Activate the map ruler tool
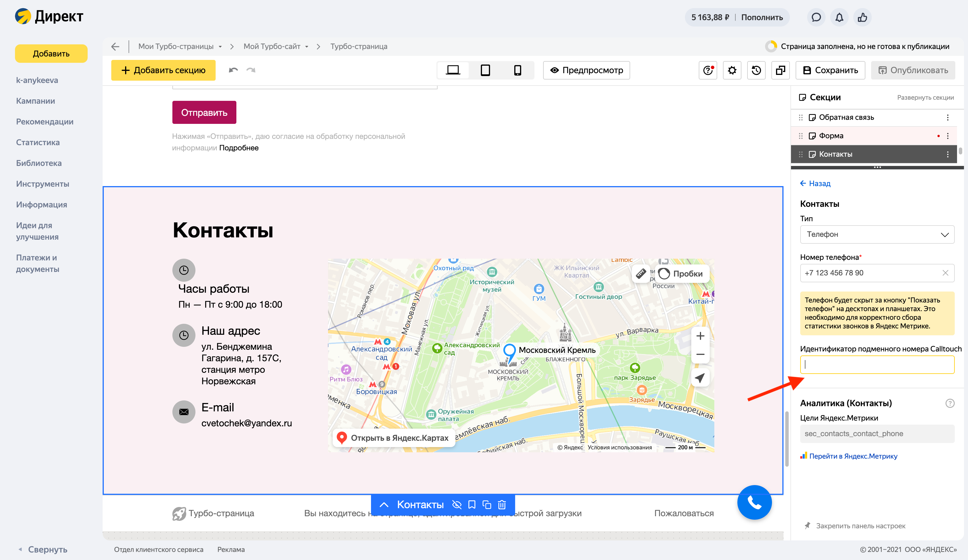Screen dimensions: 968x560 click(x=641, y=274)
